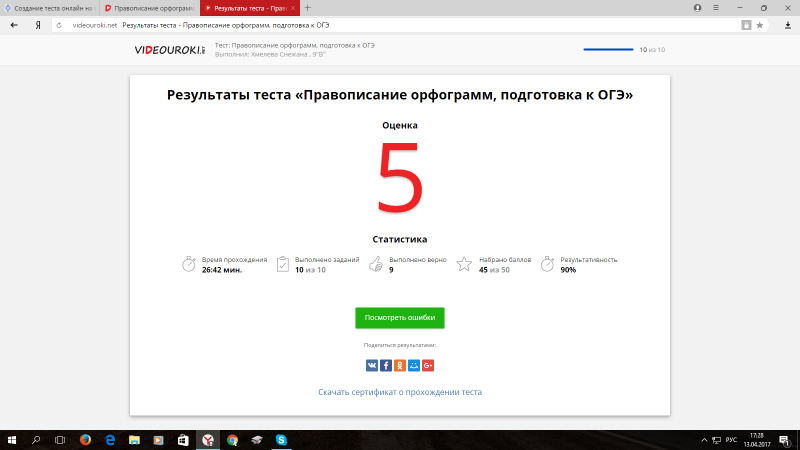Click the blue test progress bar
This screenshot has width=800, height=450.
(x=608, y=49)
